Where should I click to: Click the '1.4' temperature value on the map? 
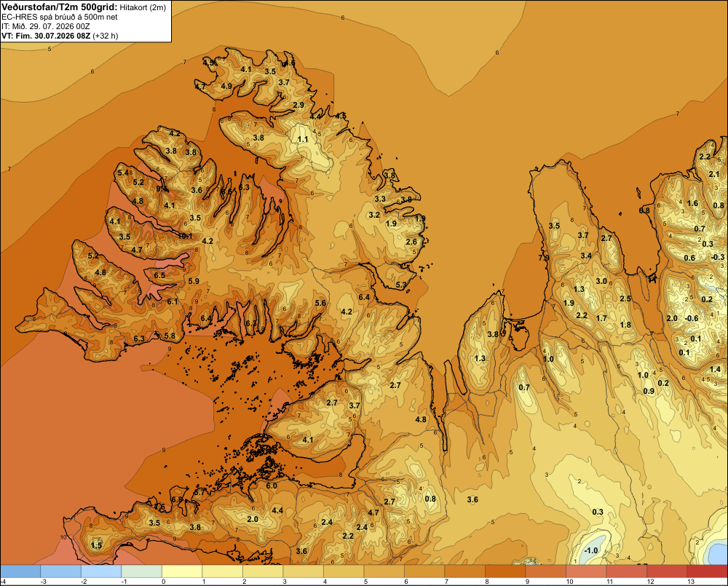pyautogui.click(x=716, y=370)
